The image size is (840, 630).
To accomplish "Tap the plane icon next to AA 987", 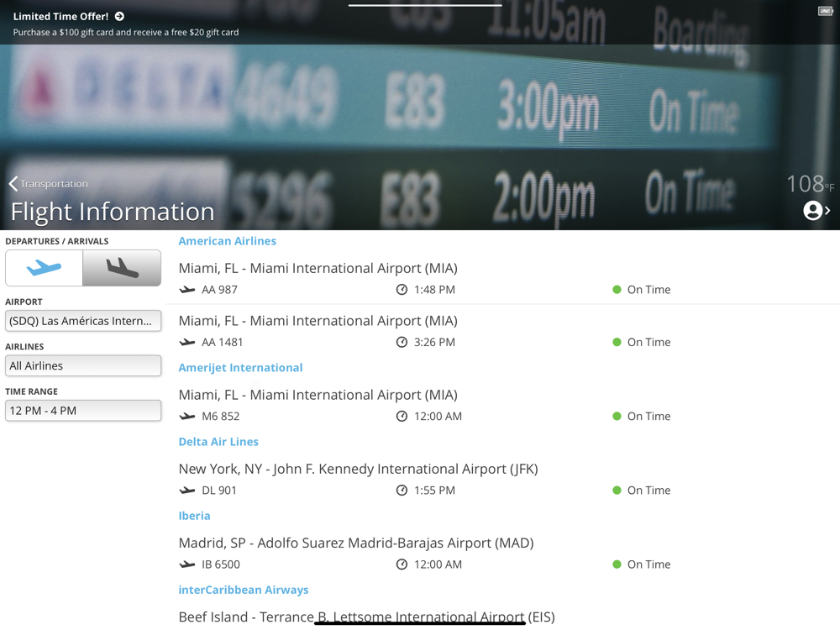I will pyautogui.click(x=187, y=290).
